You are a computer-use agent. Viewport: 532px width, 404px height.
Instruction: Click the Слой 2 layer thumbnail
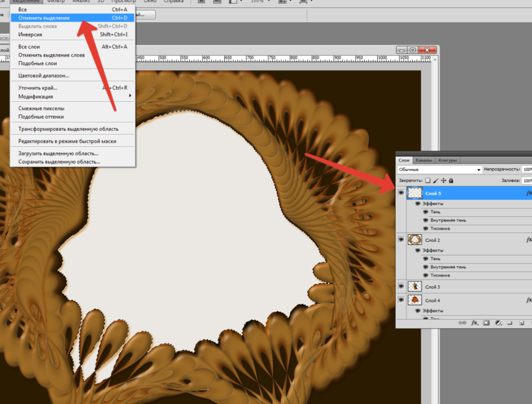[415, 240]
